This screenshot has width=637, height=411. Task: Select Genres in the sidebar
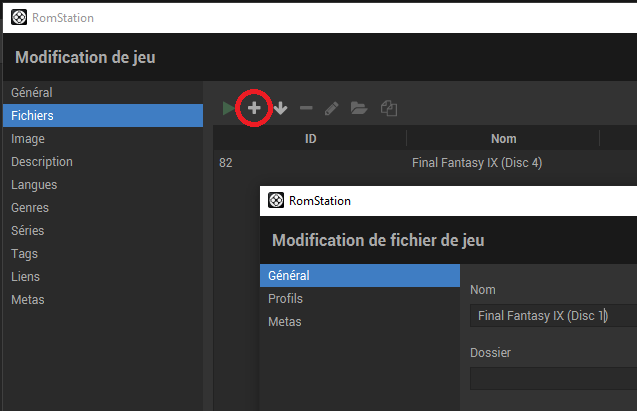click(103, 208)
